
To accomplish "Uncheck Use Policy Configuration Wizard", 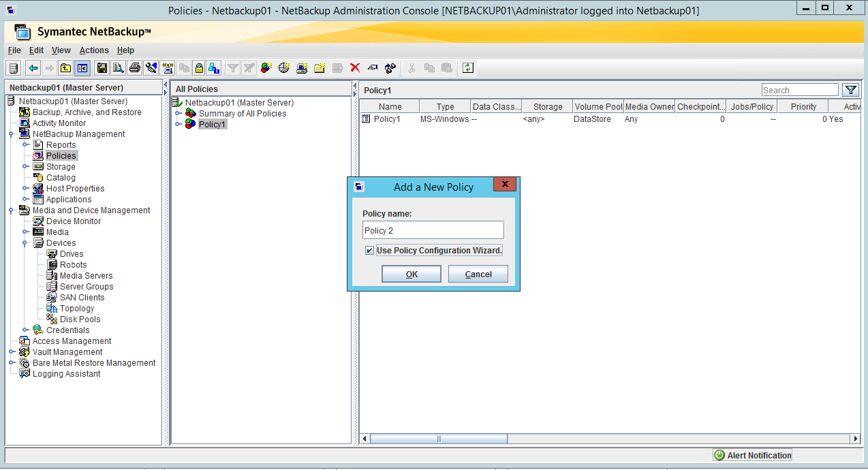I will click(369, 250).
